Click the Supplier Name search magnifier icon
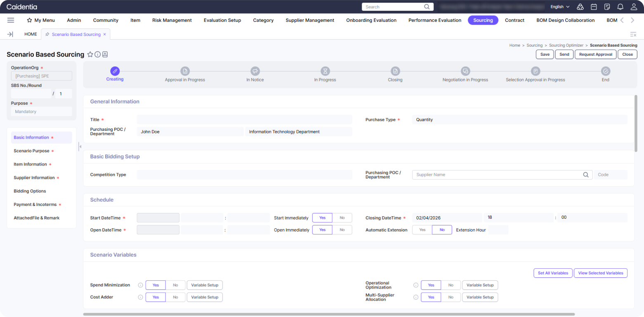Screen dimensions: 644x317 pyautogui.click(x=585, y=175)
